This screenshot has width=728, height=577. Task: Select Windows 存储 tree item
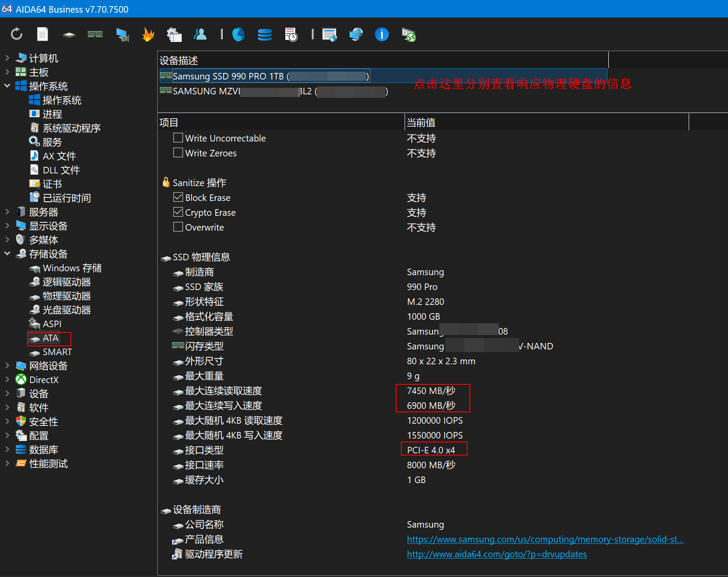pyautogui.click(x=72, y=268)
